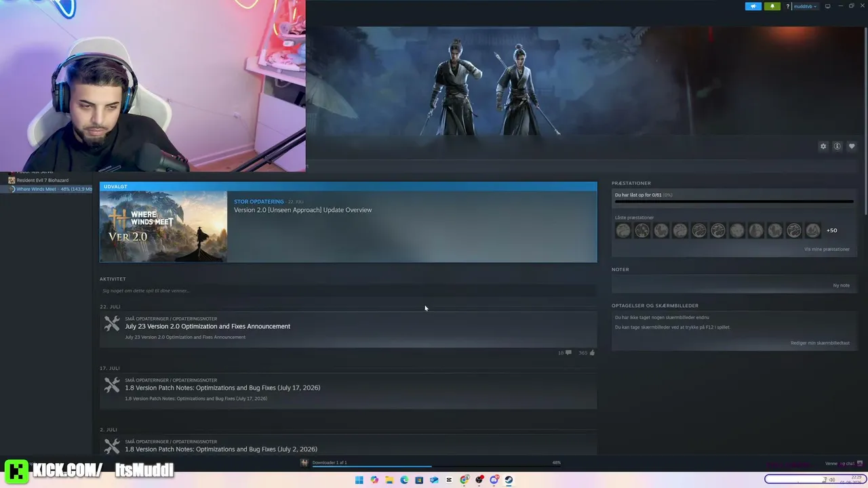Open 1.8 Patch Notes from July 17, 2026

click(x=222, y=388)
